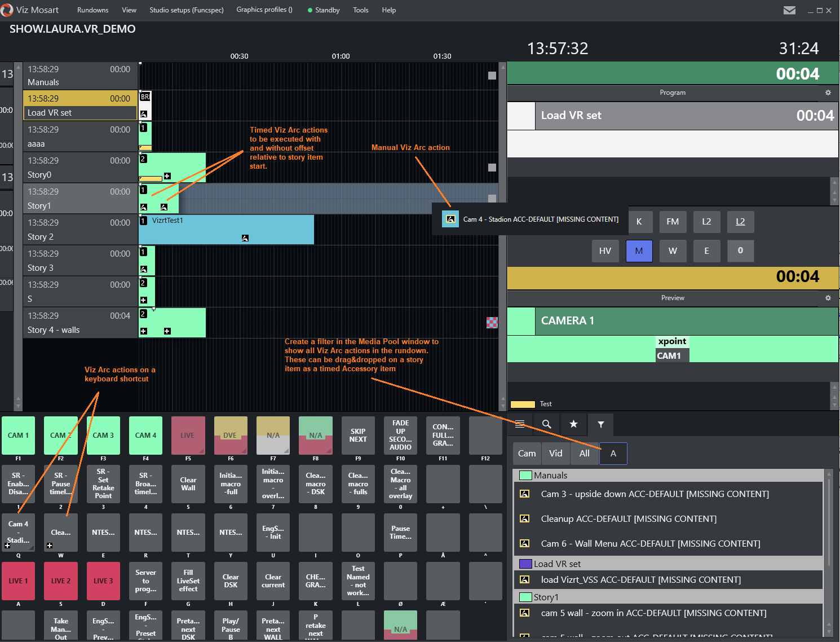Select the Story 4 - walls rundown row
840x642 pixels.
(x=79, y=323)
